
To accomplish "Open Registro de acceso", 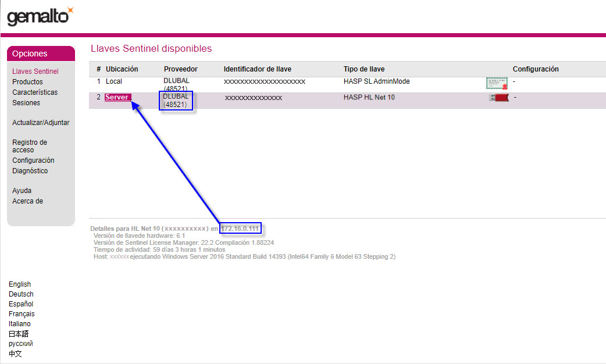I will coord(30,146).
